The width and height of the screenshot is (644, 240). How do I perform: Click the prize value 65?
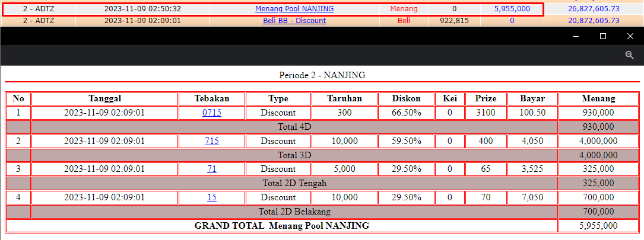(486, 169)
